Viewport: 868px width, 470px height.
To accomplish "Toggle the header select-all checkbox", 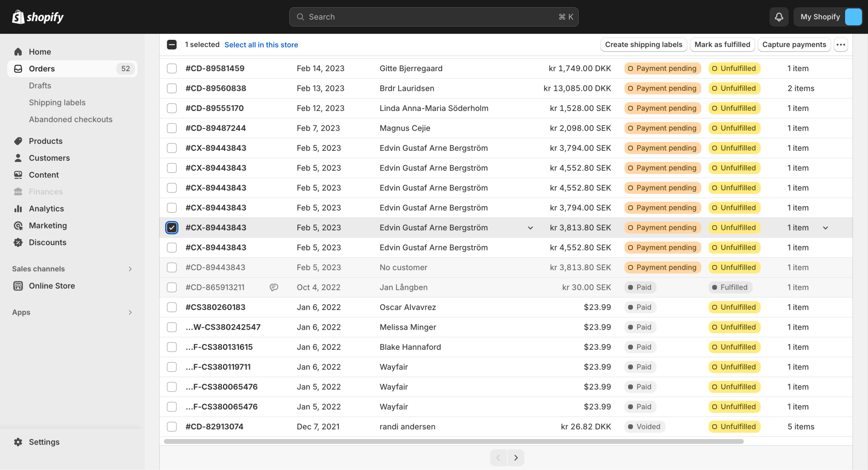I will pyautogui.click(x=172, y=45).
